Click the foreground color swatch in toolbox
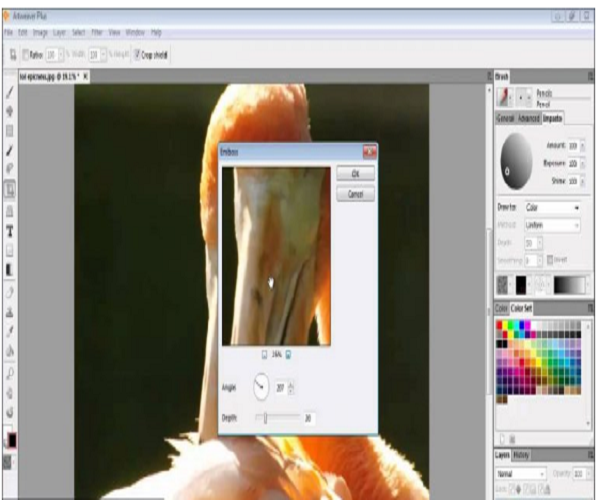This screenshot has width=600, height=500. [x=12, y=441]
